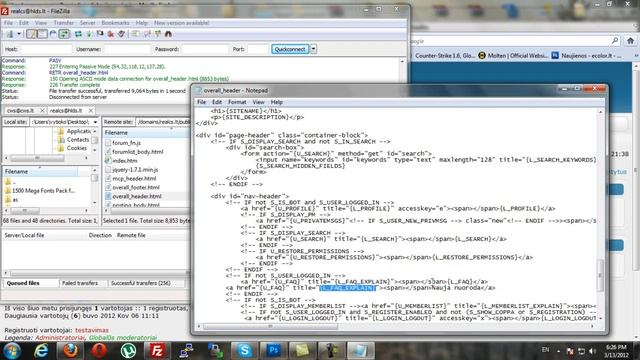
Task: Click the Username input field
Action: click(x=127, y=49)
